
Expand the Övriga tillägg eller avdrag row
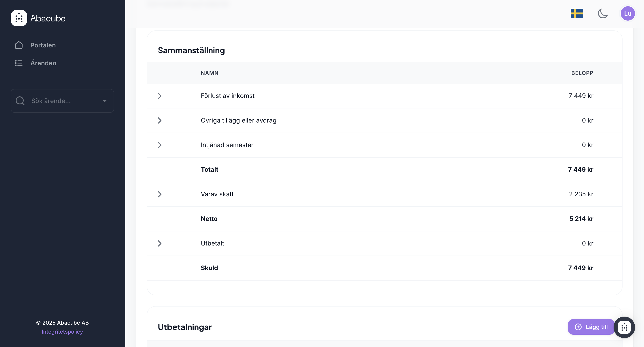[159, 121]
